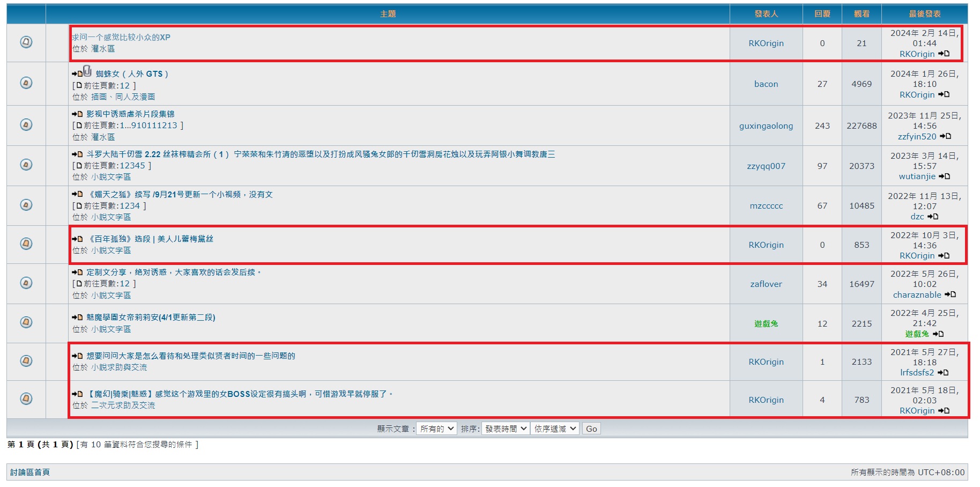
Task: Click the latest post icon next to charaznable
Action: (x=951, y=294)
